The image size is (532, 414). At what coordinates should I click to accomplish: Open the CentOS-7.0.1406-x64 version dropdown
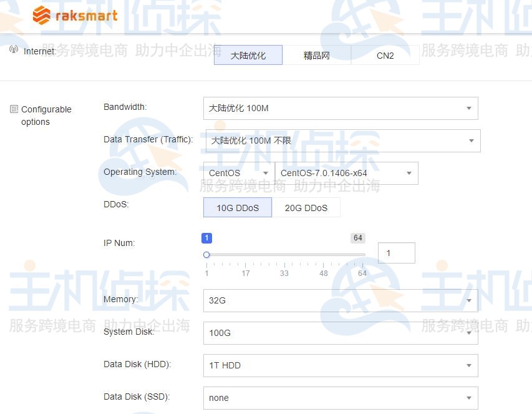pyautogui.click(x=346, y=173)
